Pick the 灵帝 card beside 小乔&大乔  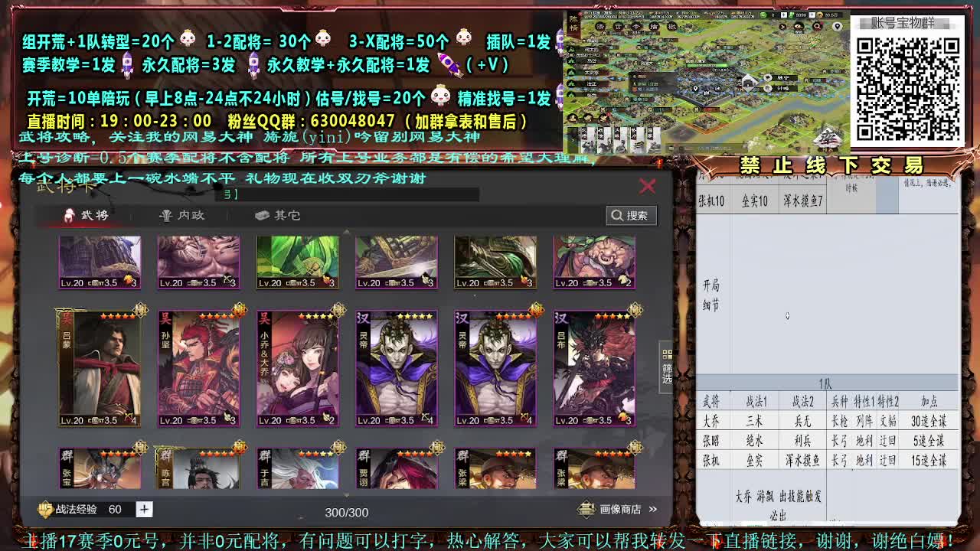coord(397,368)
